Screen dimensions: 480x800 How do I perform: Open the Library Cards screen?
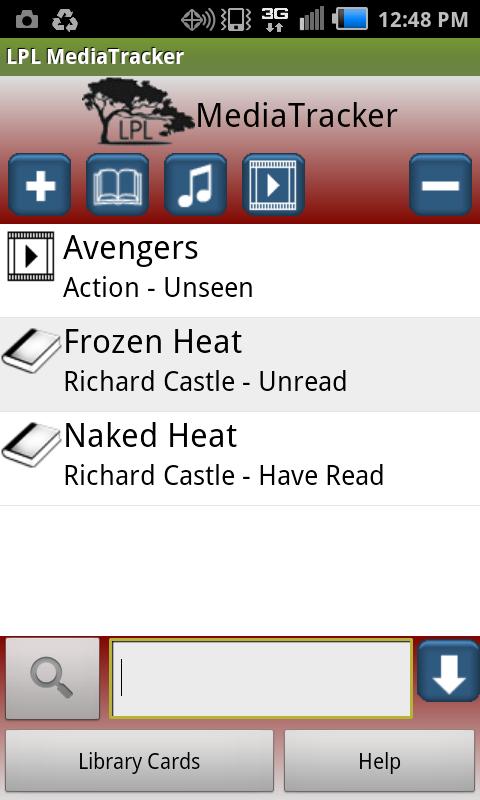tap(139, 761)
